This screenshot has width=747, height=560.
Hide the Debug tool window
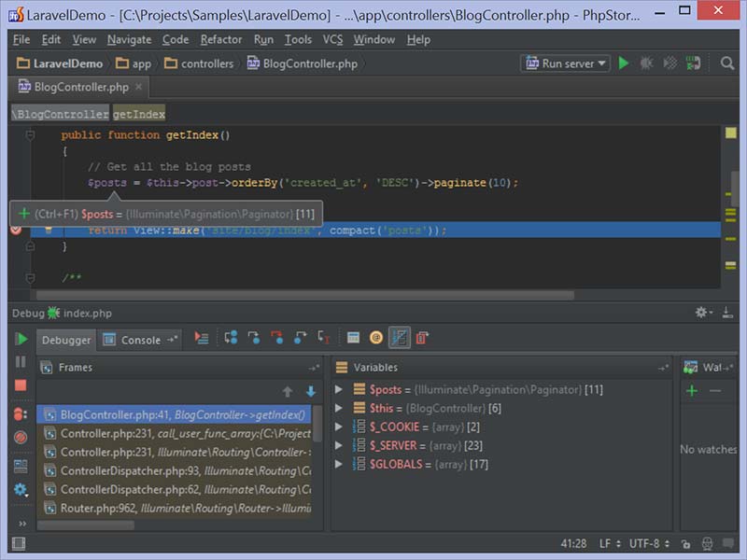click(727, 313)
